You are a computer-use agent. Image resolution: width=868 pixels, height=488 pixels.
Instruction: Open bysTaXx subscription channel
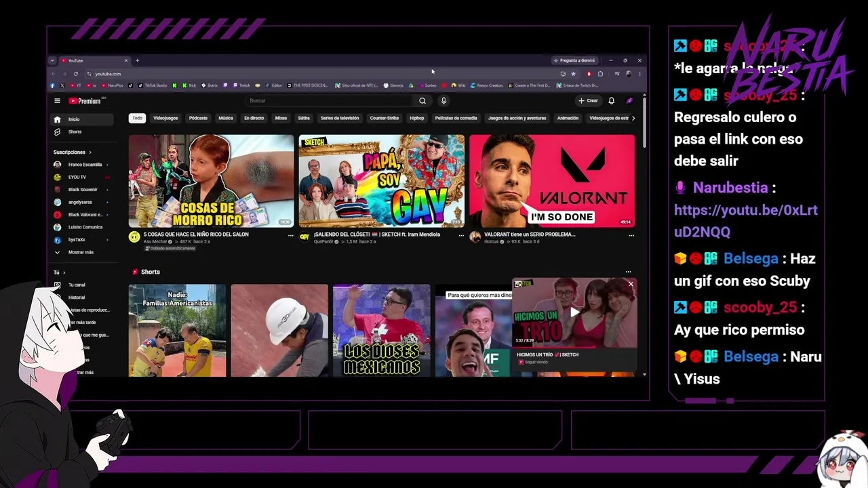(x=83, y=240)
